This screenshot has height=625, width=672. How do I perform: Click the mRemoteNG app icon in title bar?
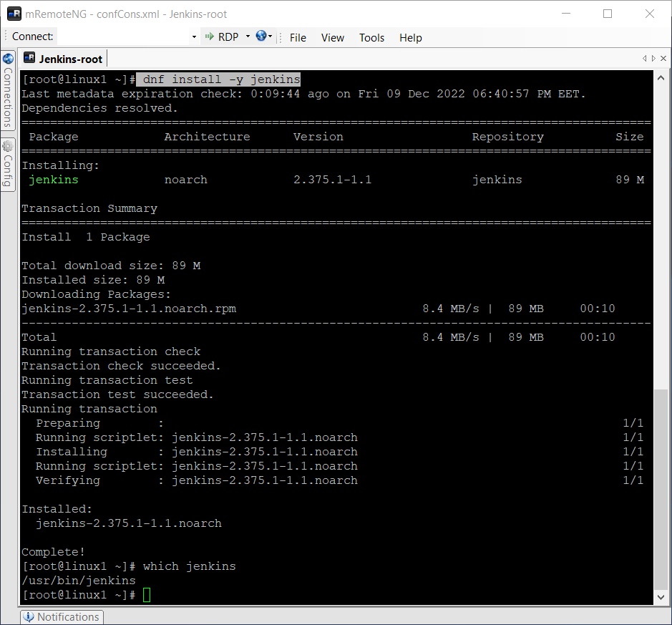(x=14, y=14)
